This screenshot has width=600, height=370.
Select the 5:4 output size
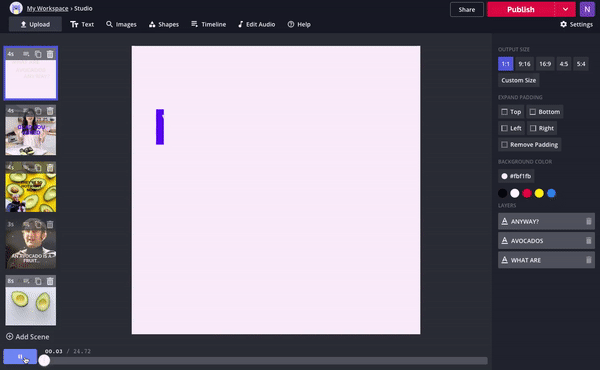(581, 64)
